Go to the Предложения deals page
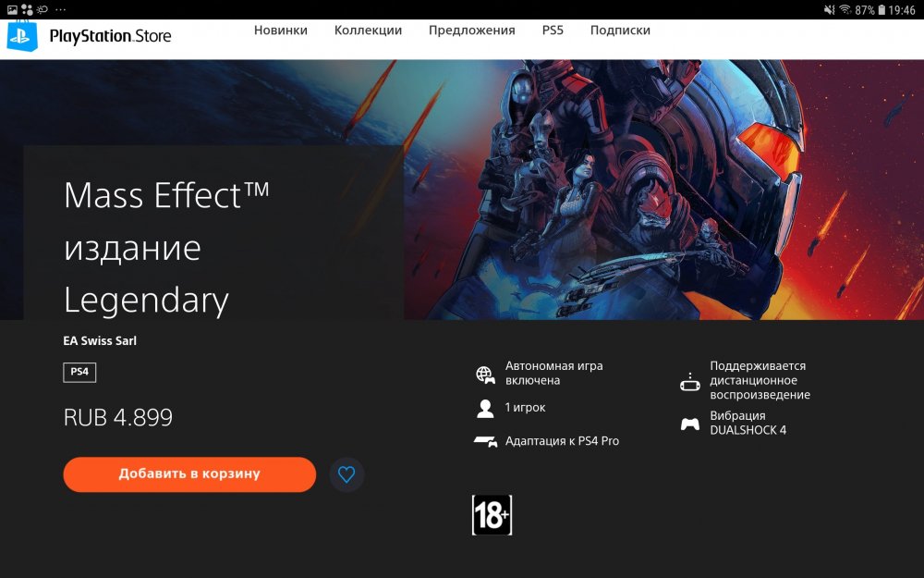Viewport: 924px width, 578px height. click(471, 31)
